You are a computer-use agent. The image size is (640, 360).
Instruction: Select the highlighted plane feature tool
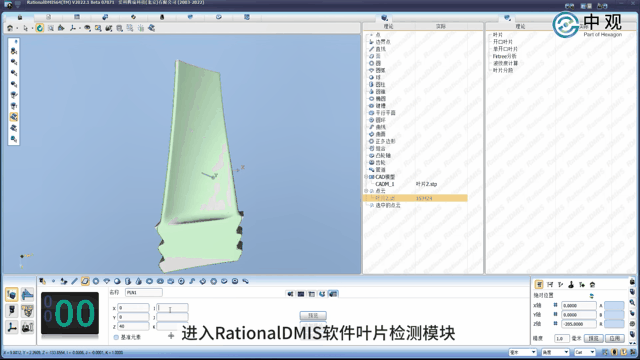pos(85,281)
